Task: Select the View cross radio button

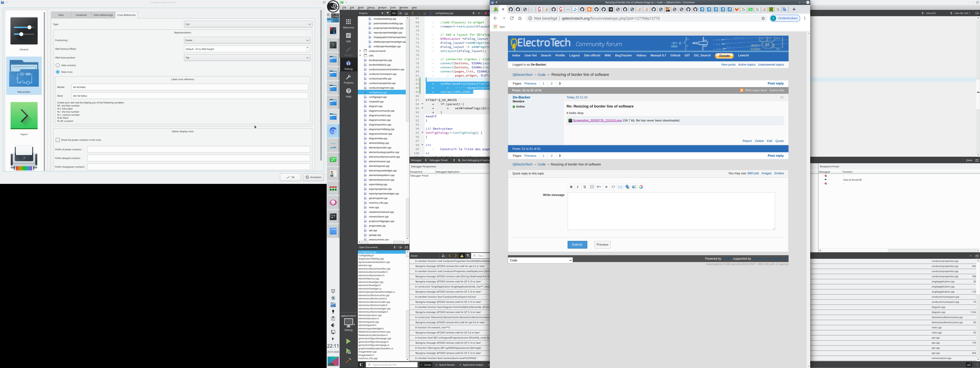Action: [x=58, y=72]
